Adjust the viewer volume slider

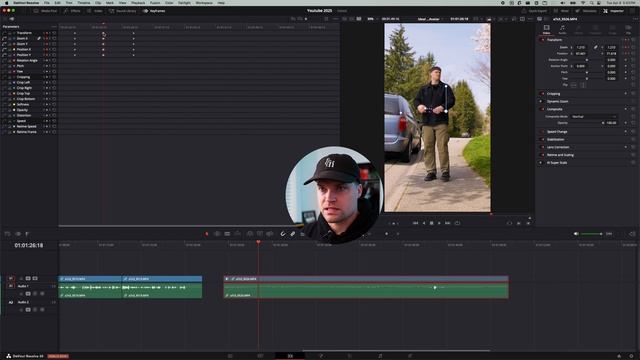[x=591, y=234]
